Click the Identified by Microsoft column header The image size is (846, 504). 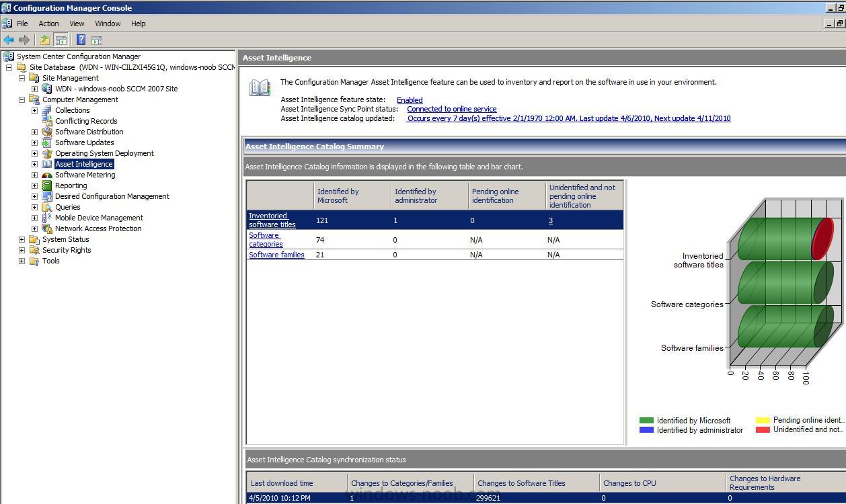point(352,196)
